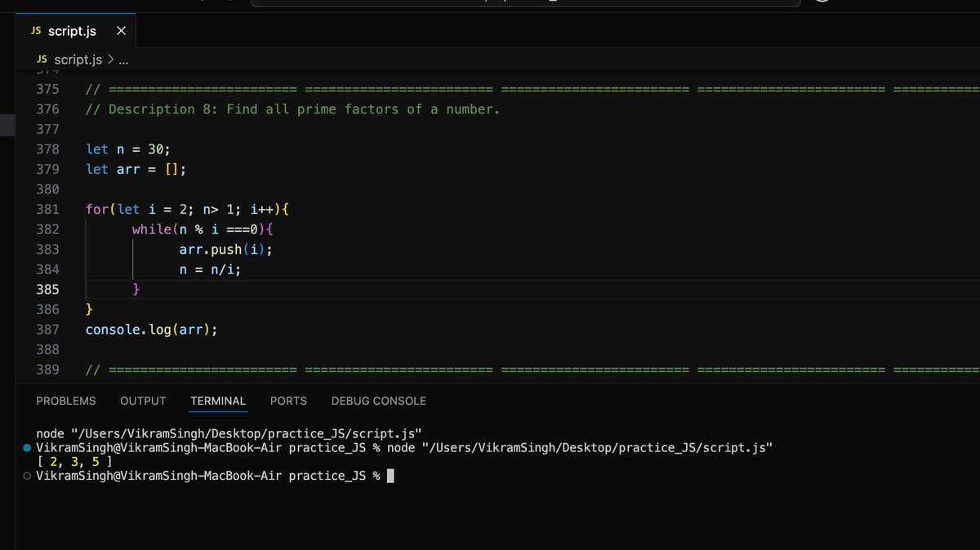The height and width of the screenshot is (550, 980).
Task: Click the pink closing brace on line 385
Action: click(x=136, y=289)
